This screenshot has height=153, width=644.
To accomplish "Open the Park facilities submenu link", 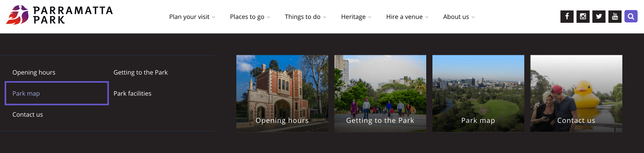I will coord(132,93).
